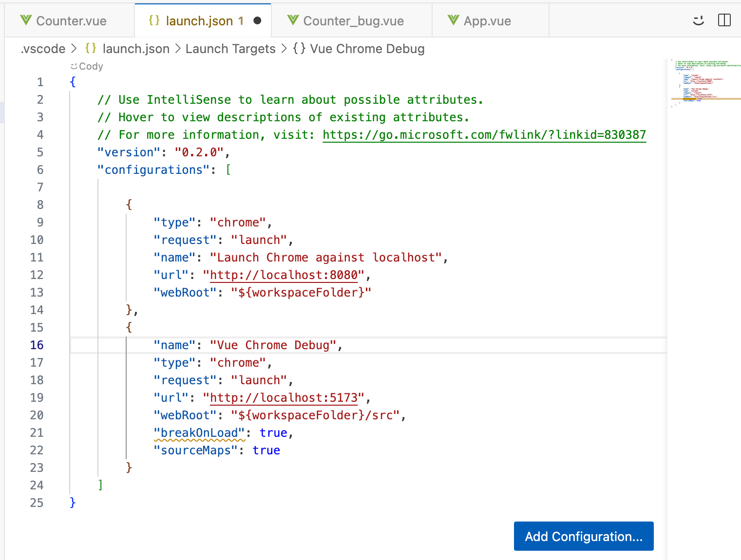Click the braces icon next to launch.json breadcrumb
741x560 pixels.
[91, 49]
